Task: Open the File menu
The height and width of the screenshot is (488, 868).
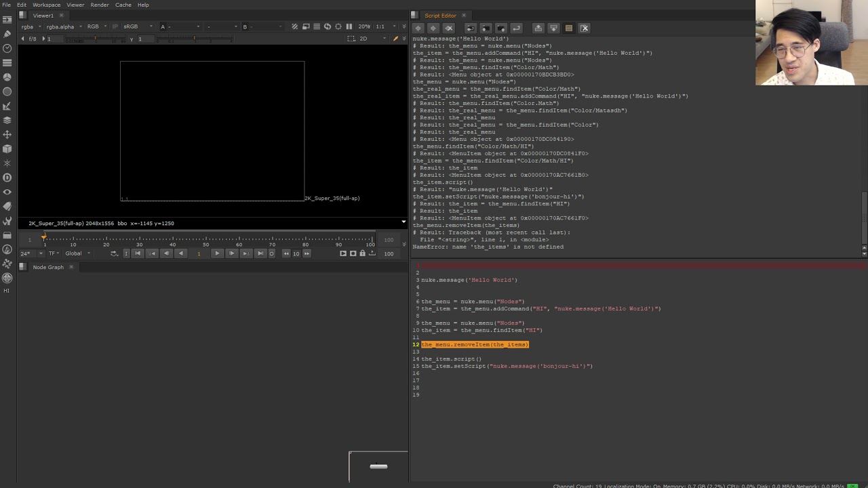Action: tap(6, 5)
